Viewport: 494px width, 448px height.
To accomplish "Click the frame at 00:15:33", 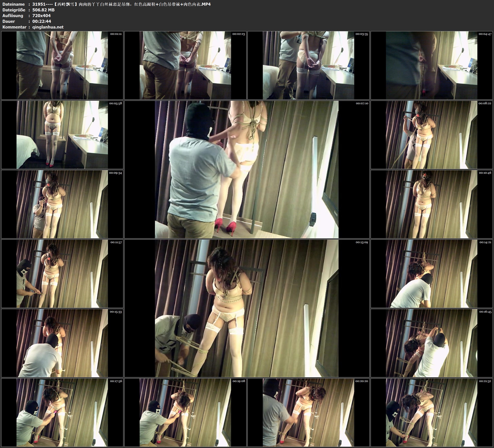I will pyautogui.click(x=62, y=343).
